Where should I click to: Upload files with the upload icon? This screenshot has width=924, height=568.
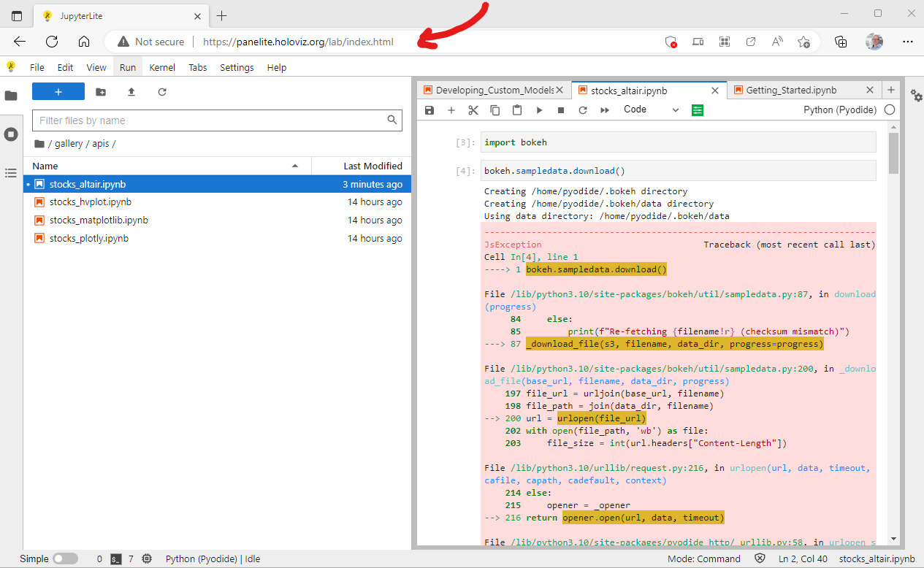131,92
